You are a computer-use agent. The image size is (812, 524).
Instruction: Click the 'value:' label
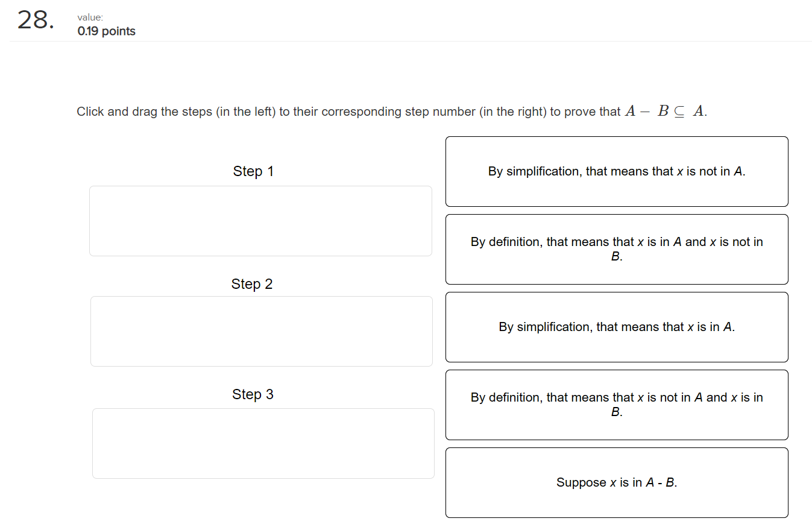89,17
